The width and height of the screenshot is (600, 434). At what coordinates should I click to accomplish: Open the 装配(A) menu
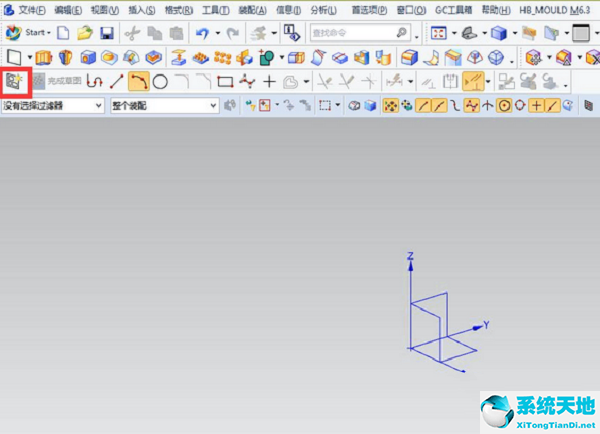[x=253, y=10]
